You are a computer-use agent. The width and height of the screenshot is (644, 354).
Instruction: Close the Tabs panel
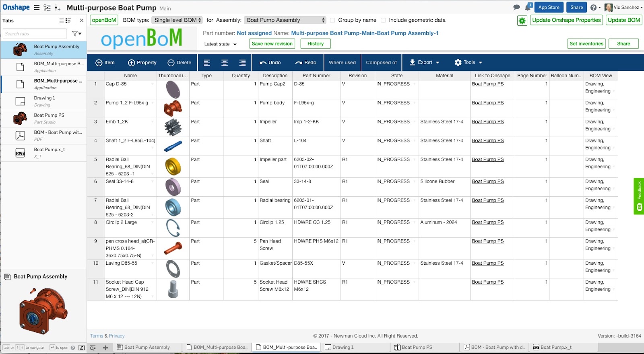pos(82,21)
